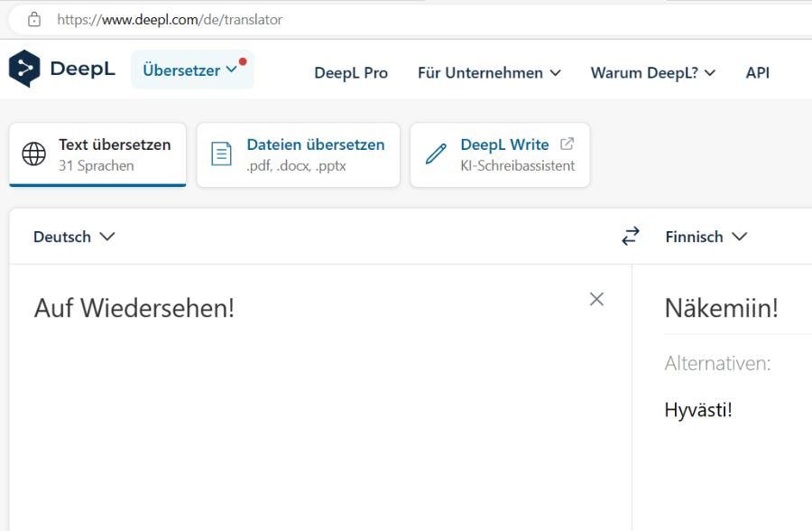Expand the Finnisch target language selector
The height and width of the screenshot is (531, 812).
[x=706, y=237]
